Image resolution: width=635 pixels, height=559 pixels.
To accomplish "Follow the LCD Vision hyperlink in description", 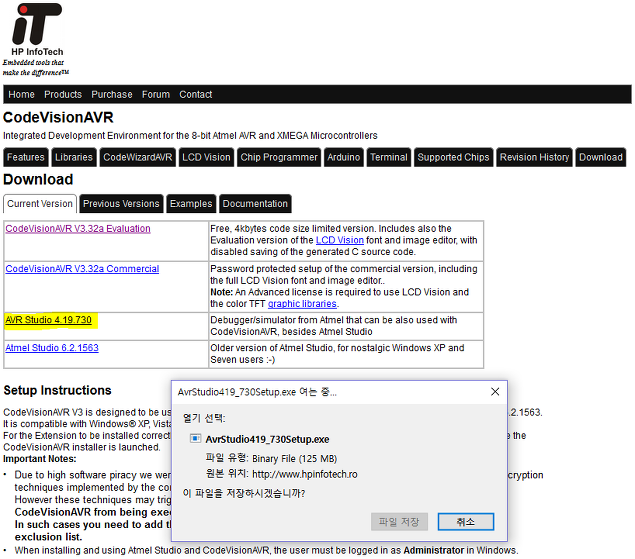I will coord(339,240).
